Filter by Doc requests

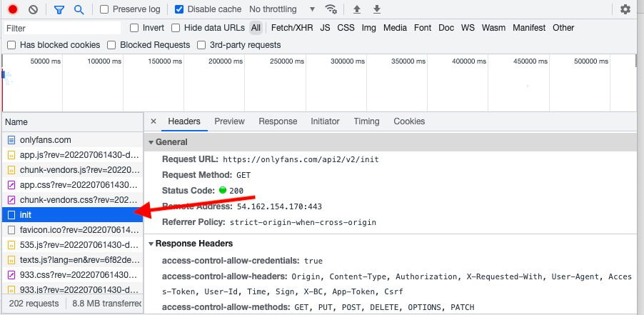[446, 28]
